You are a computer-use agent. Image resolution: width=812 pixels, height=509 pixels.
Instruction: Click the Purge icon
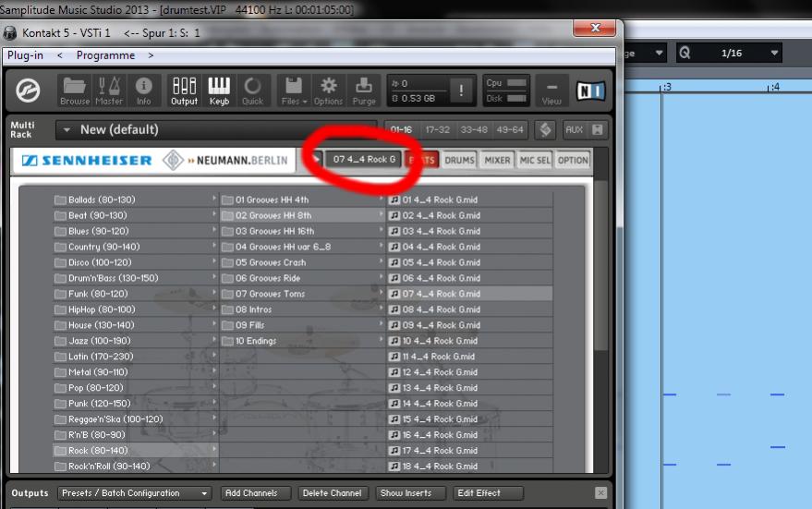364,91
